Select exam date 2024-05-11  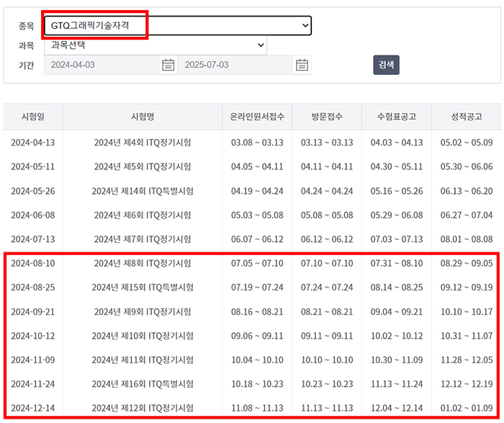[x=33, y=166]
